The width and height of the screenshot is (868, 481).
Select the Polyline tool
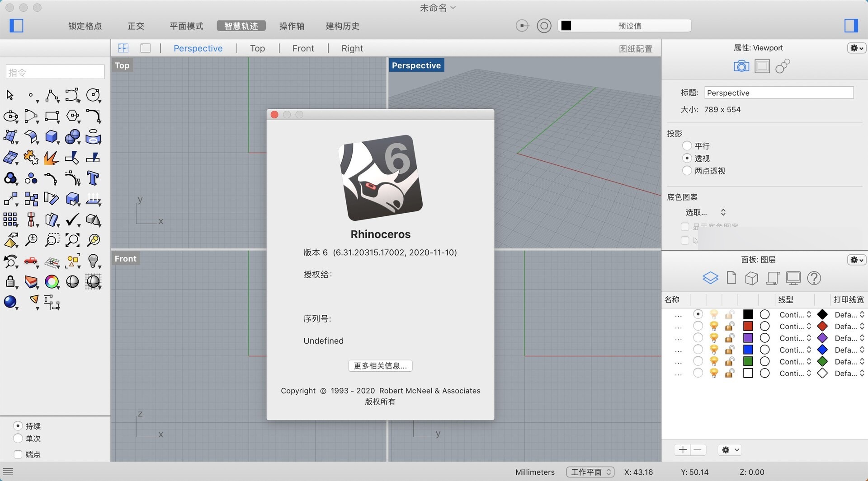pos(52,95)
